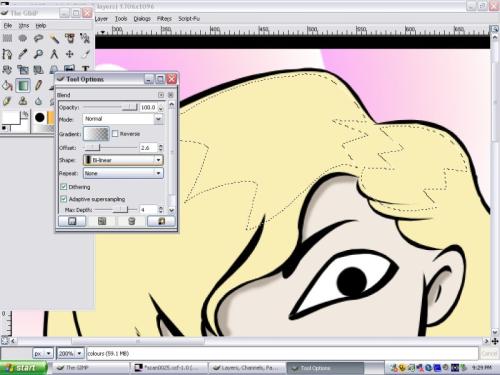This screenshot has width=500, height=375.
Task: Select the Flip tool
Action: tap(70, 68)
